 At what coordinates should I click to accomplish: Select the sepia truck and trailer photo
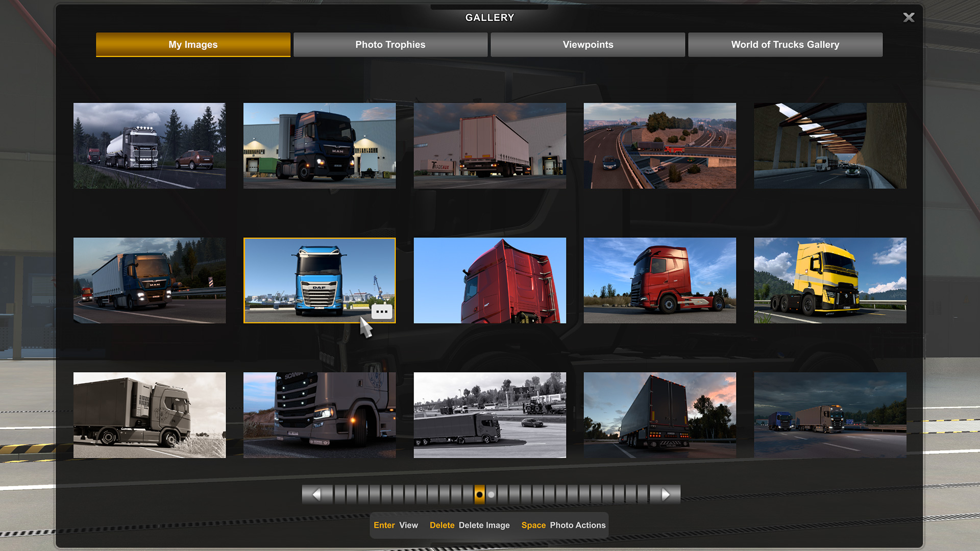[x=149, y=415]
